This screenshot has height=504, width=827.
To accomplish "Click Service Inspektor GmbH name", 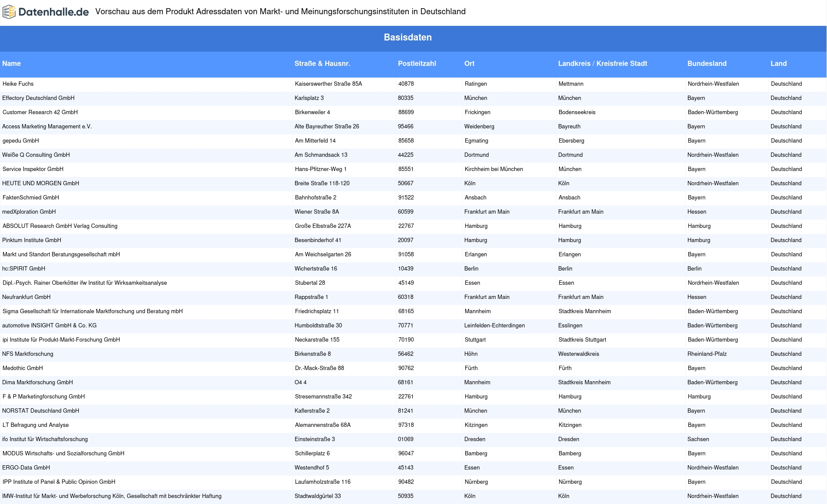I will coord(33,169).
